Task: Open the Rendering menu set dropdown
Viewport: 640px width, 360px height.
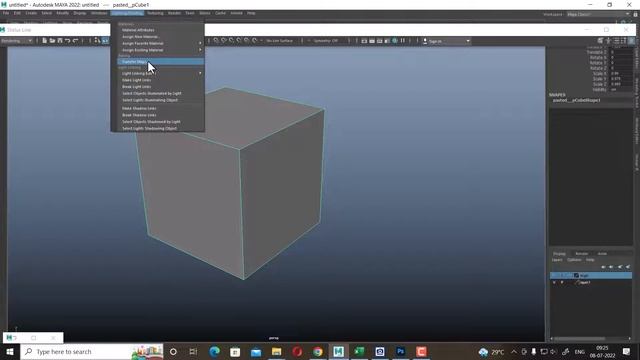Action: (17, 41)
